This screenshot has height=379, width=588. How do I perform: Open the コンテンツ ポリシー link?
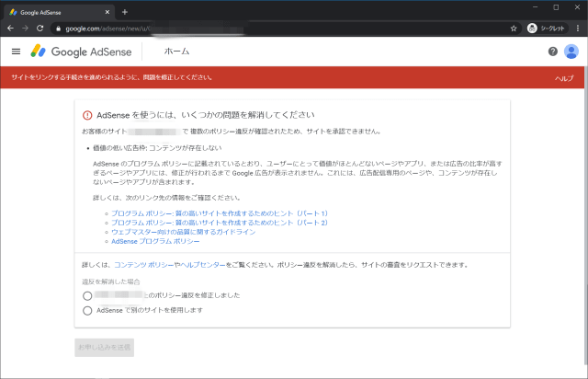[143, 265]
